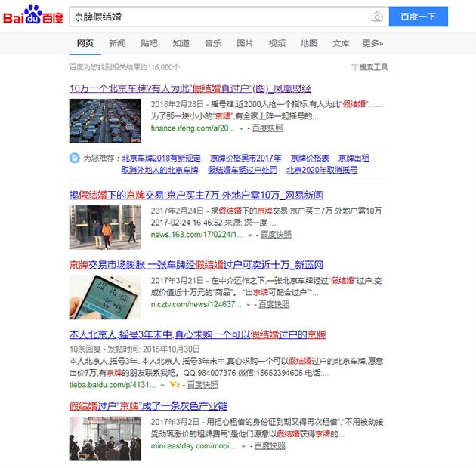Expand dropdown arrow next to n.cztv.com
This screenshot has height=468, width=476.
click(248, 305)
